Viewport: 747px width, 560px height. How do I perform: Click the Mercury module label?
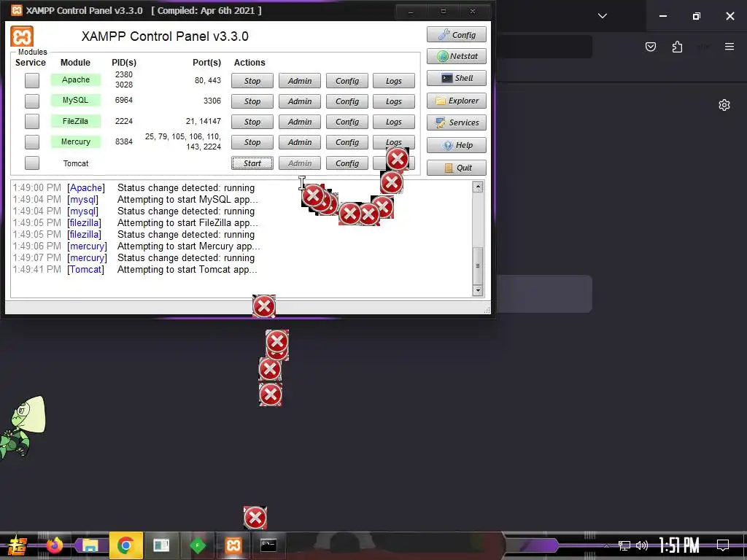click(76, 141)
